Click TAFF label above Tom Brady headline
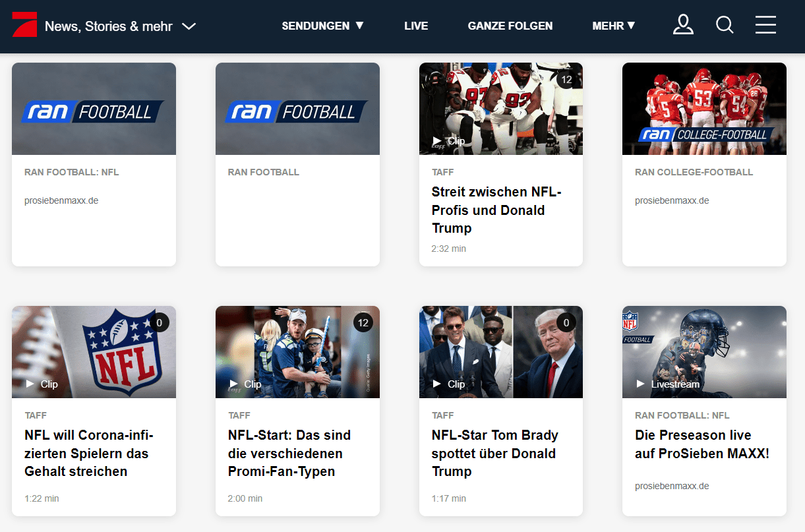The height and width of the screenshot is (532, 805). point(443,415)
